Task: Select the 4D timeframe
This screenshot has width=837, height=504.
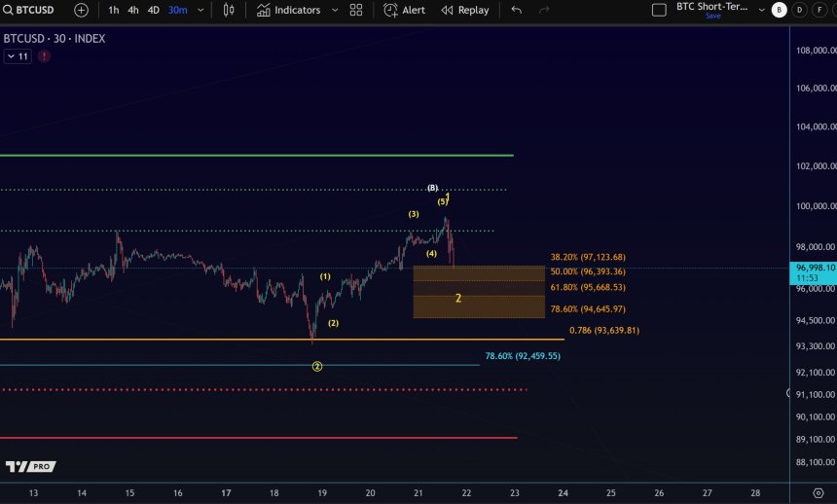Action: tap(153, 10)
